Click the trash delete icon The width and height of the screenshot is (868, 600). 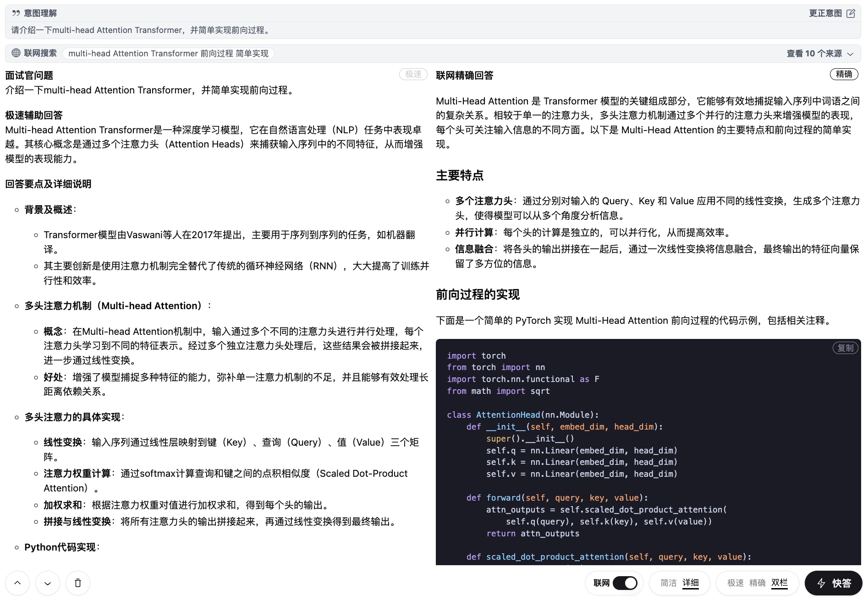(x=78, y=583)
